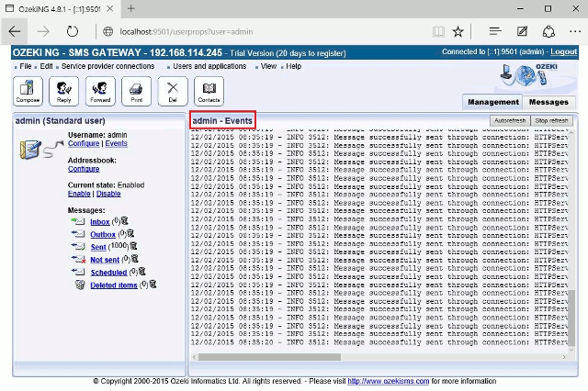Screen dimensions: 588x391
Task: Click the Sent envelope icon
Action: [78, 246]
